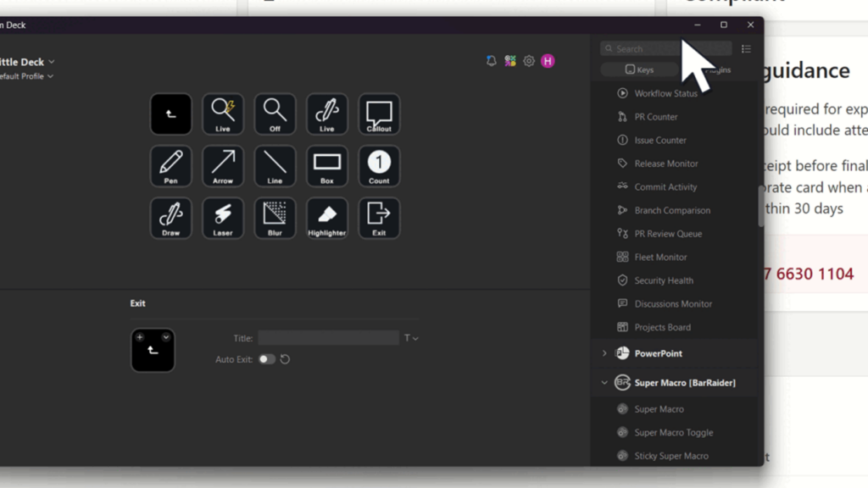Select the Live draw key
868x488 pixels.
click(326, 114)
